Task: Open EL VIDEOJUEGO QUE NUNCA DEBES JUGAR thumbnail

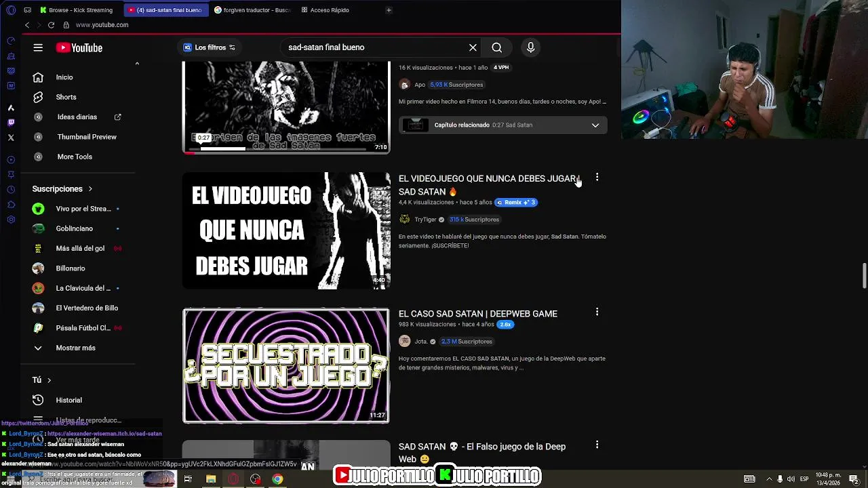Action: (x=286, y=230)
